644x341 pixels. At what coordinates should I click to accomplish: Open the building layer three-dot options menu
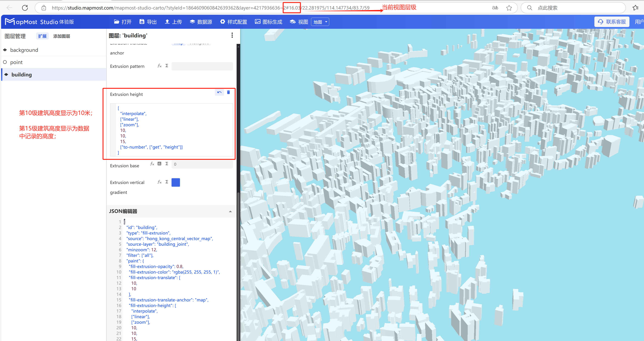pos(232,35)
